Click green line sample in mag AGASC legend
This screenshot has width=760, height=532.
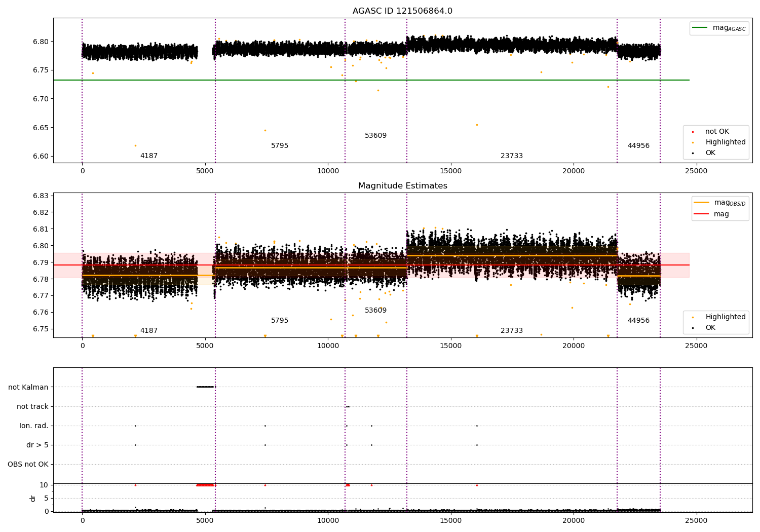(x=701, y=28)
